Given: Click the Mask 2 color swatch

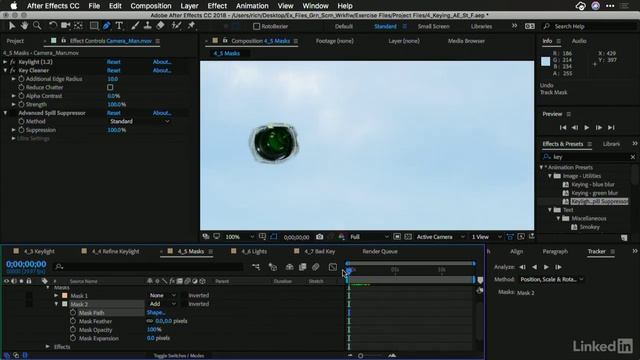Looking at the screenshot, I should pyautogui.click(x=64, y=304).
